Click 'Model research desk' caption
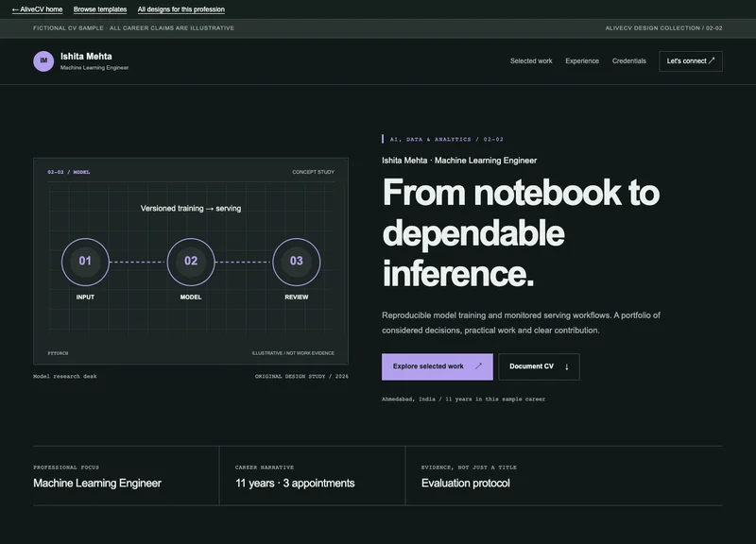 [x=65, y=376]
